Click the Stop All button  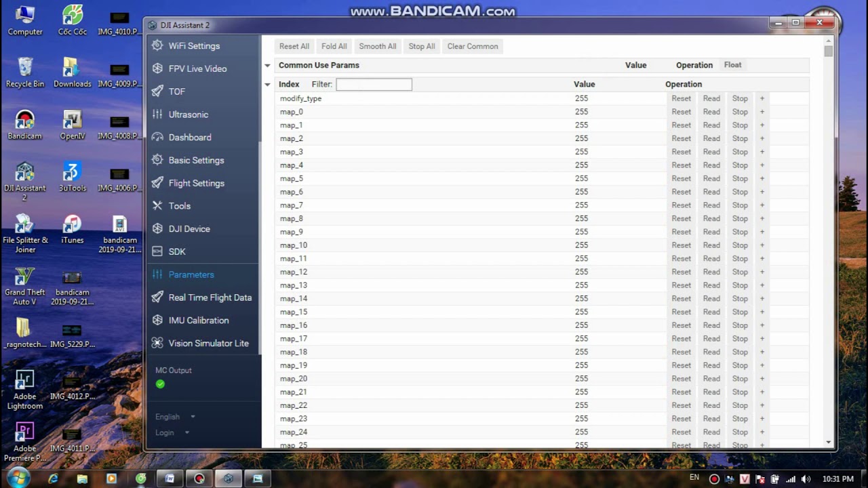[422, 46]
